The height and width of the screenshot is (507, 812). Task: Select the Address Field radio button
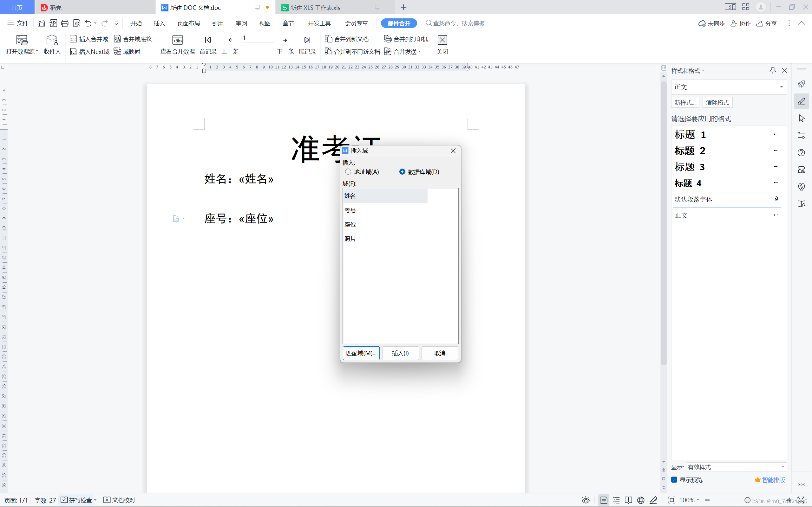(348, 172)
